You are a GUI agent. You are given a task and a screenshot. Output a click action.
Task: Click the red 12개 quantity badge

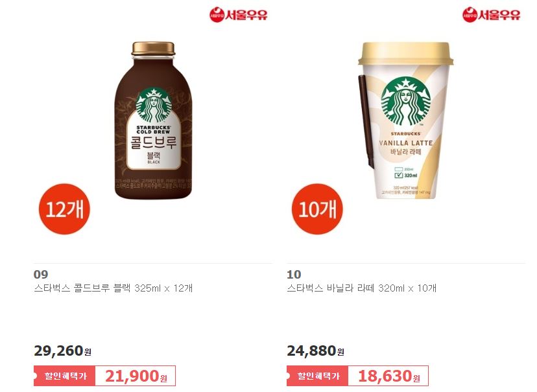tap(64, 209)
